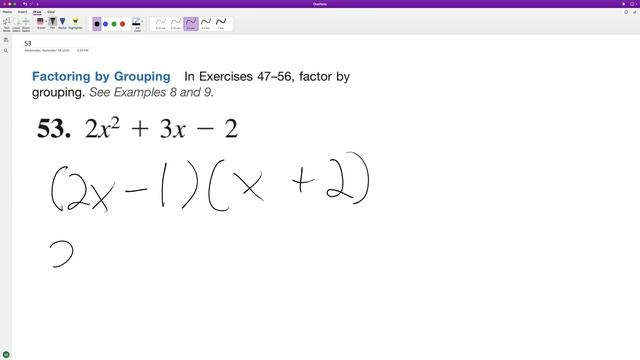Viewport: 640px width, 360px height.
Task: Choose the highlighted medium pen thickness
Action: [x=191, y=24]
